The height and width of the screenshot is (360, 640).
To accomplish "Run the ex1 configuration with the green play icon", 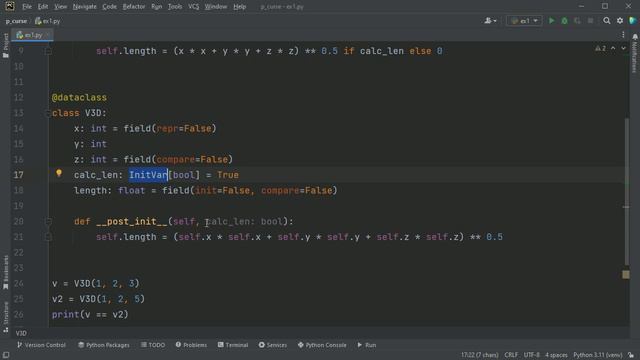I will click(551, 21).
